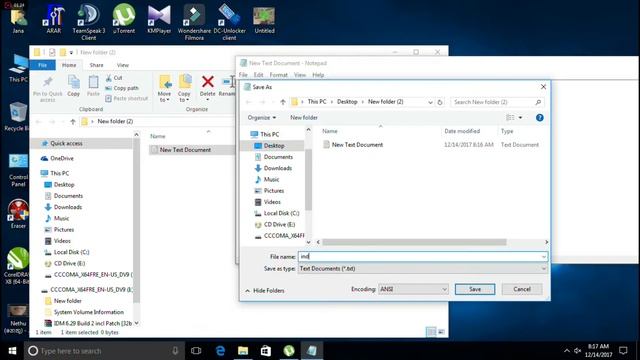Open Task View on taskbar
This screenshot has height=360, width=640.
pyautogui.click(x=196, y=351)
